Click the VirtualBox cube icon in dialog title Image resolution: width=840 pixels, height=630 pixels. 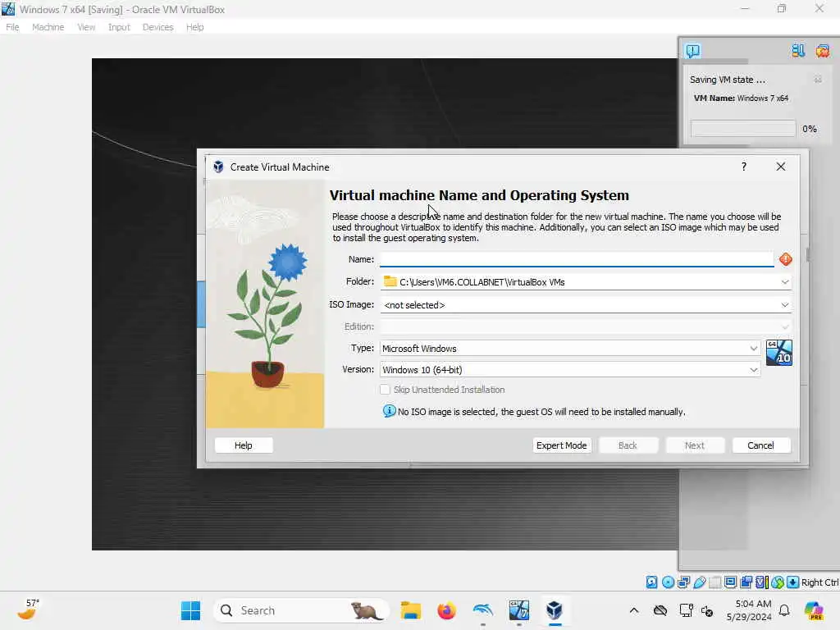pos(218,167)
